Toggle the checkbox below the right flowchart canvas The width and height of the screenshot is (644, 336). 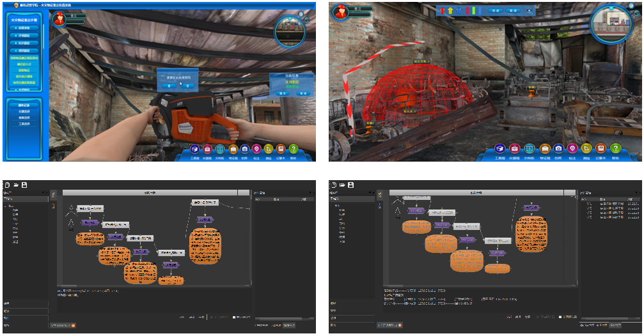pos(560,316)
